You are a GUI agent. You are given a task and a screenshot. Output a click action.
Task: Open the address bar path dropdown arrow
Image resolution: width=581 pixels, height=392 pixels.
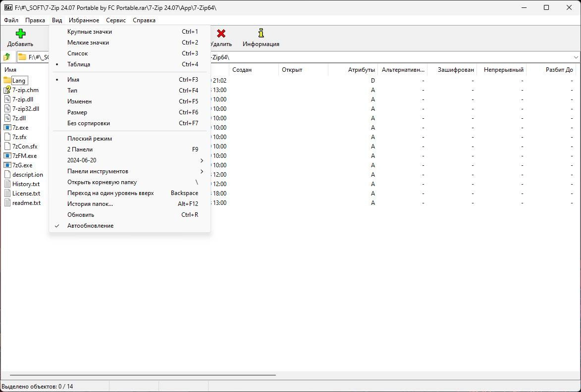click(576, 57)
